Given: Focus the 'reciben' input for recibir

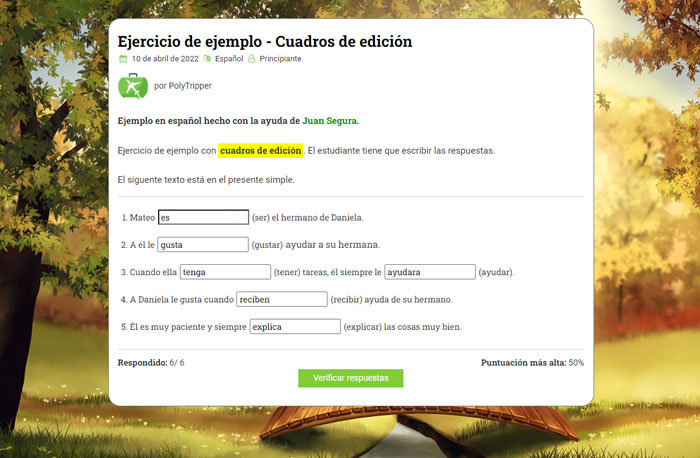Looking at the screenshot, I should pyautogui.click(x=282, y=299).
